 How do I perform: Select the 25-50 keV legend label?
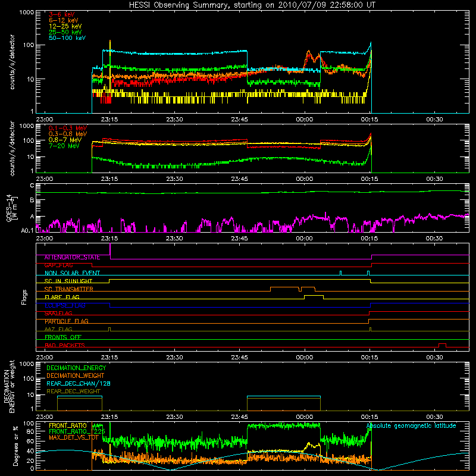click(65, 32)
